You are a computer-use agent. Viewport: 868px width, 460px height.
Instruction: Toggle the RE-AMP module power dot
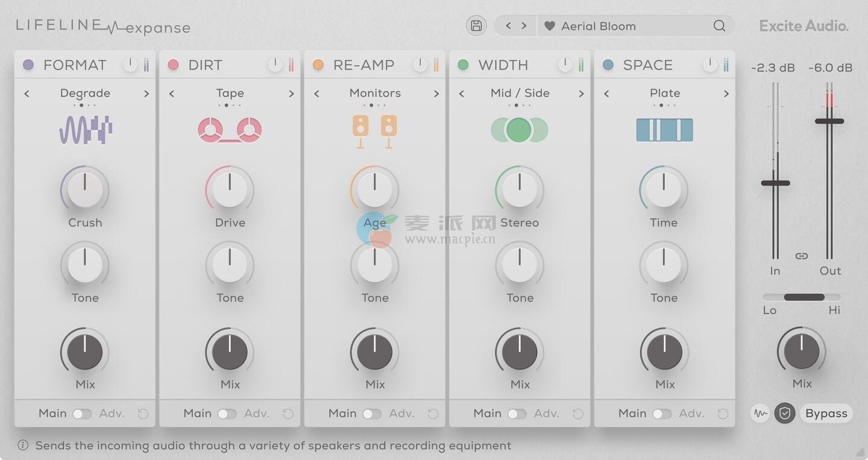[x=318, y=65]
